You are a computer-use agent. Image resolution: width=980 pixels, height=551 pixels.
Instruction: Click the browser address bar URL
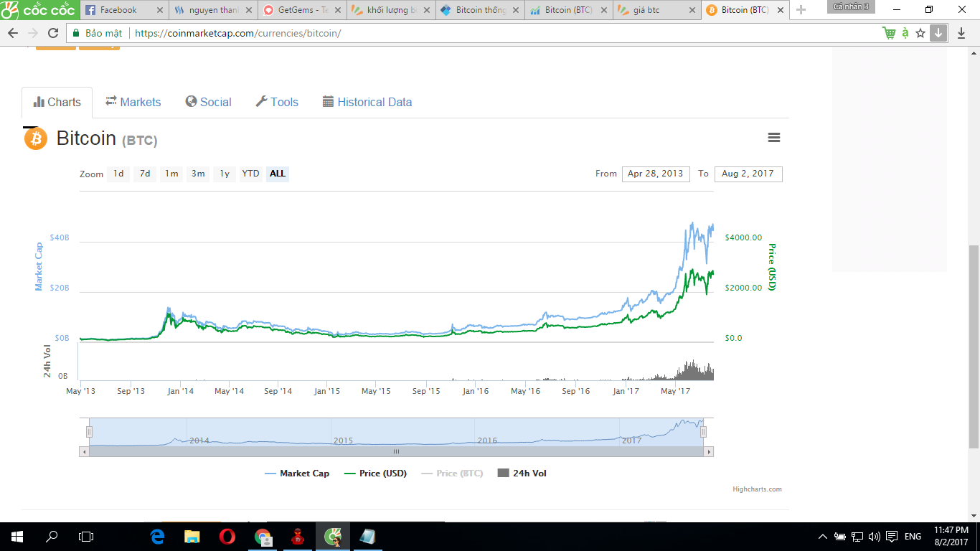237,34
